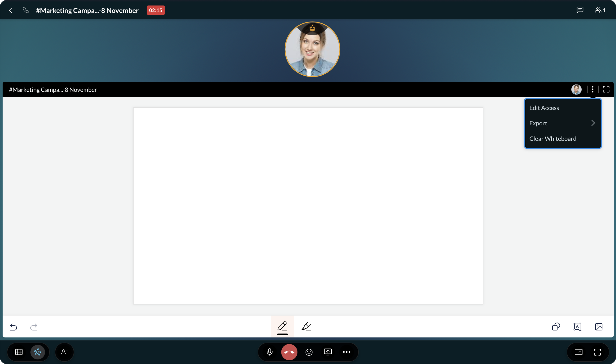Enter fullscreen for the call
The image size is (616, 364).
[597, 352]
